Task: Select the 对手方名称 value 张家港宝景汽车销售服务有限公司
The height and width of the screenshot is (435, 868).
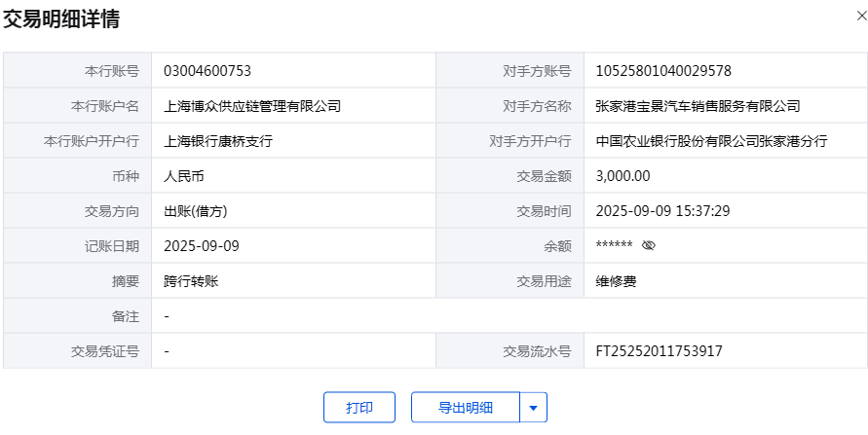Action: (698, 106)
